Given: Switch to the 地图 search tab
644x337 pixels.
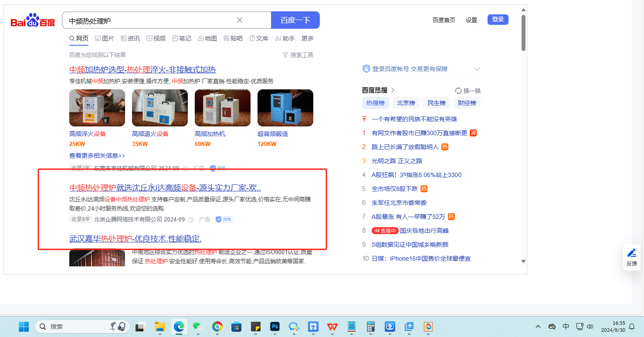Looking at the screenshot, I should (x=207, y=38).
